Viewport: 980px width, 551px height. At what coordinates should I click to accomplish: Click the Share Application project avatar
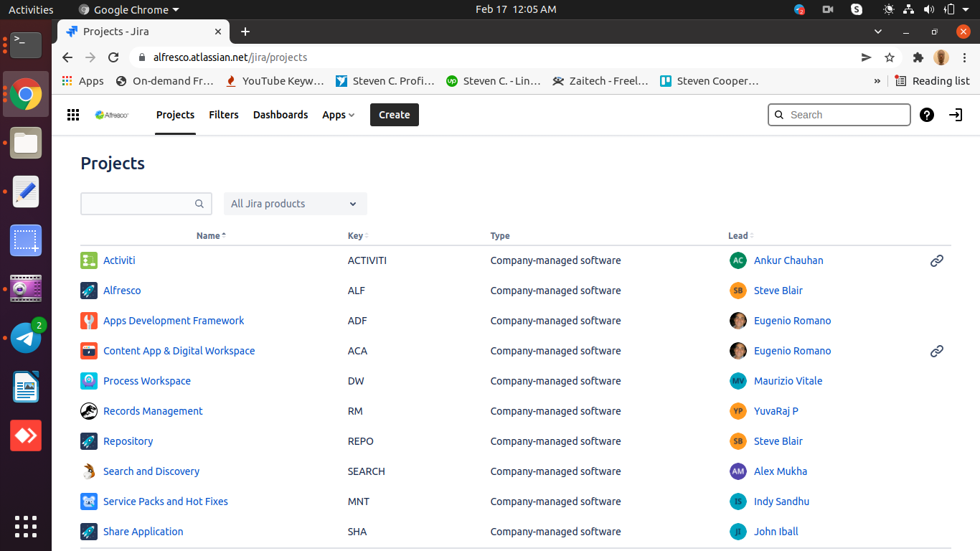pyautogui.click(x=89, y=532)
